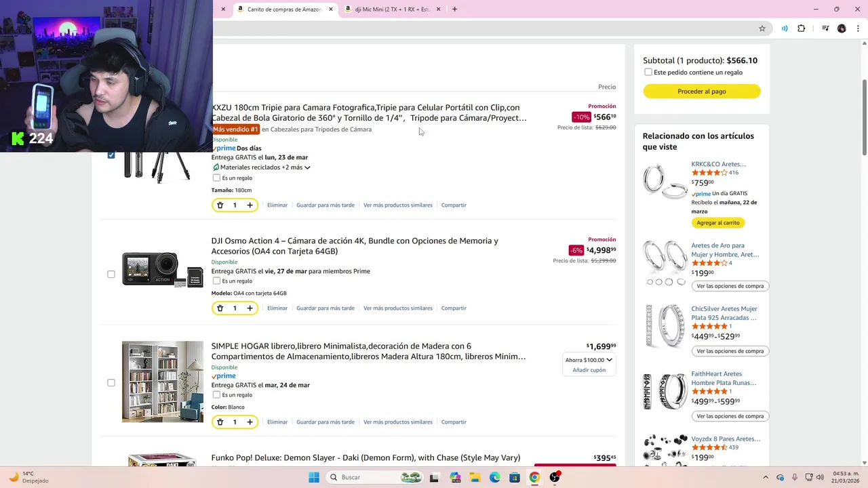This screenshot has height=488, width=868.
Task: Switch to the dji Mic Mini tab
Action: pyautogui.click(x=393, y=9)
